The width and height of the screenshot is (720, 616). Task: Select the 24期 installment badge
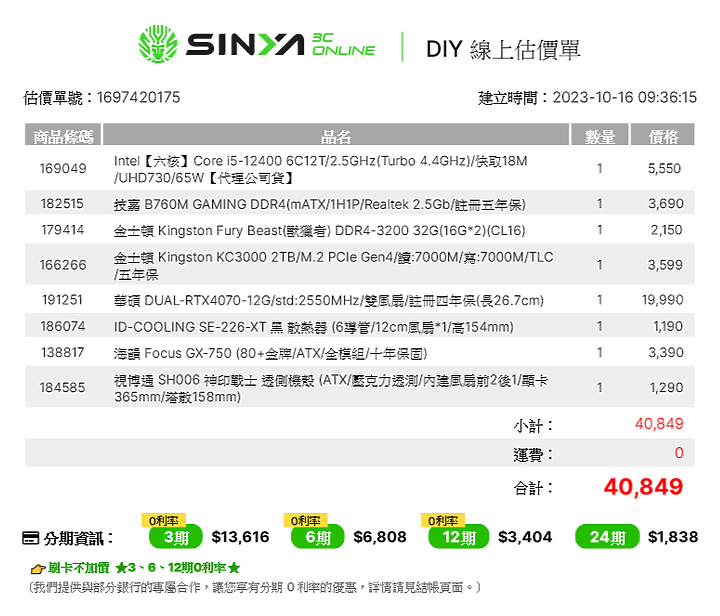(607, 537)
